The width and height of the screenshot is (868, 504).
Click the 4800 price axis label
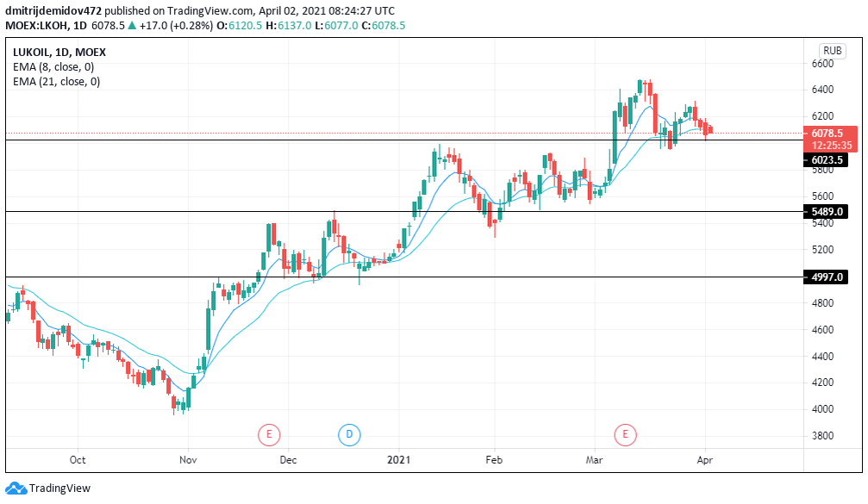click(822, 303)
